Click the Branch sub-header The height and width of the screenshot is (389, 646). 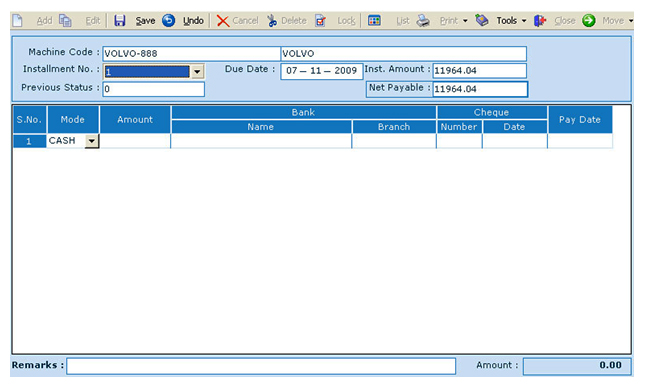tap(394, 127)
